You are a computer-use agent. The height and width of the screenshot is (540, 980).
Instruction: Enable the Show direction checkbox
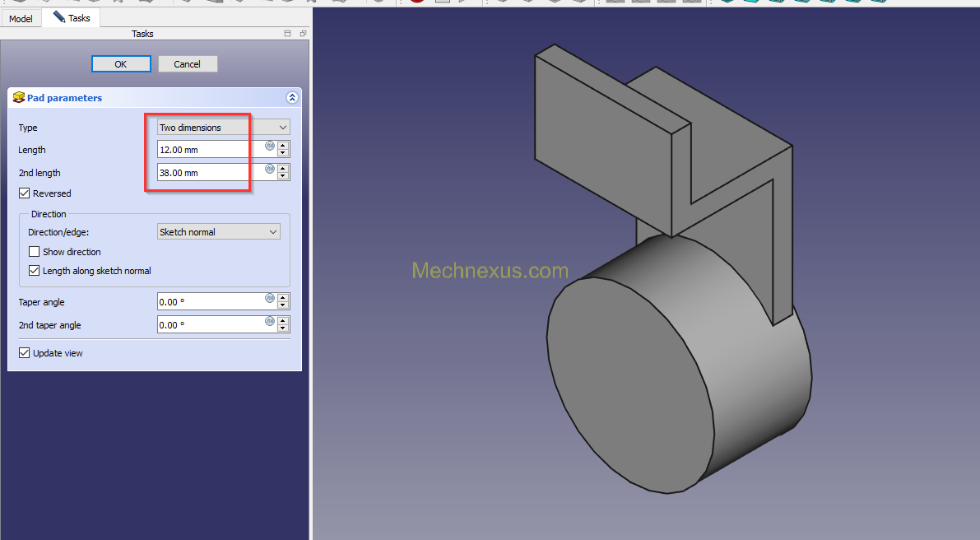35,251
